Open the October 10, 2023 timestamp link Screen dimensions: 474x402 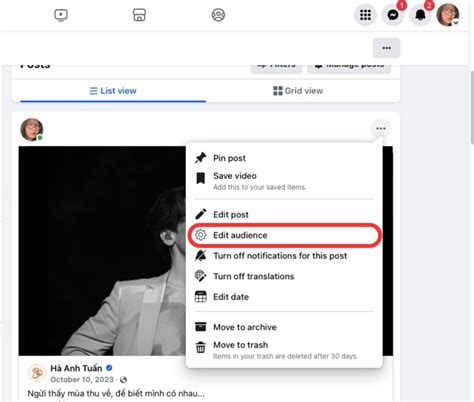pos(82,379)
